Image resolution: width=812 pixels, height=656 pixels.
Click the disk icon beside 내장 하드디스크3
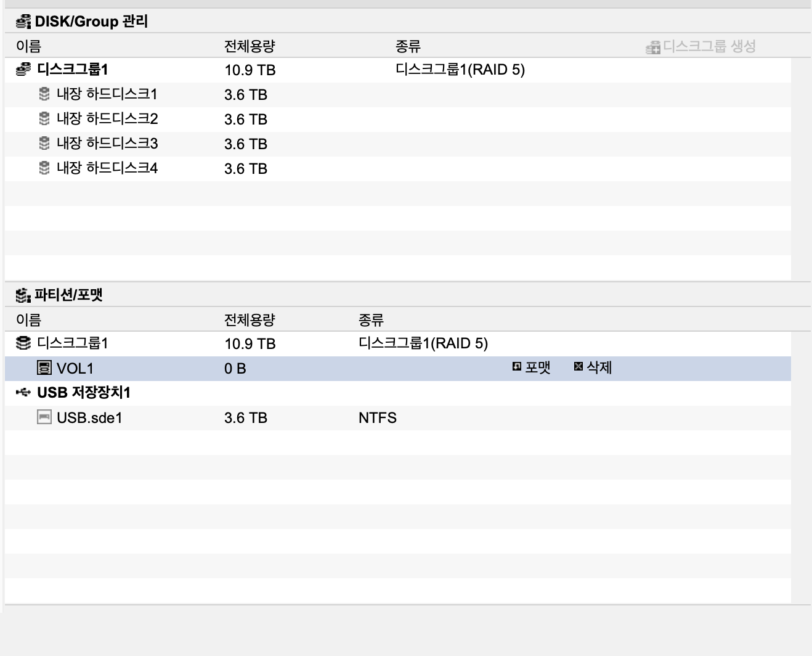point(44,143)
